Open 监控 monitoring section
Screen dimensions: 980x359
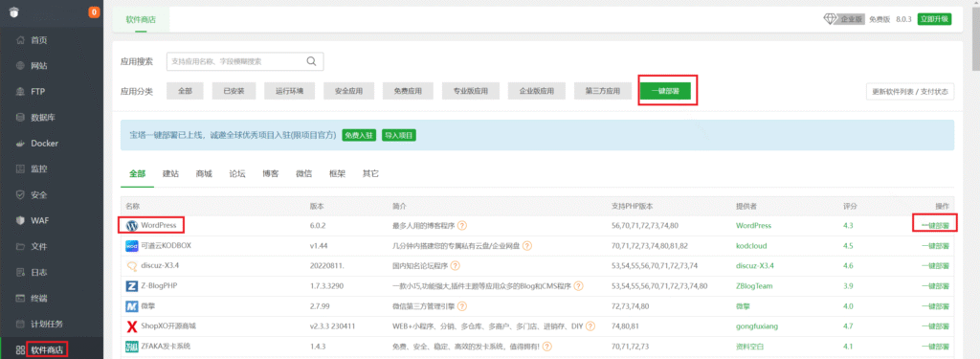point(38,168)
